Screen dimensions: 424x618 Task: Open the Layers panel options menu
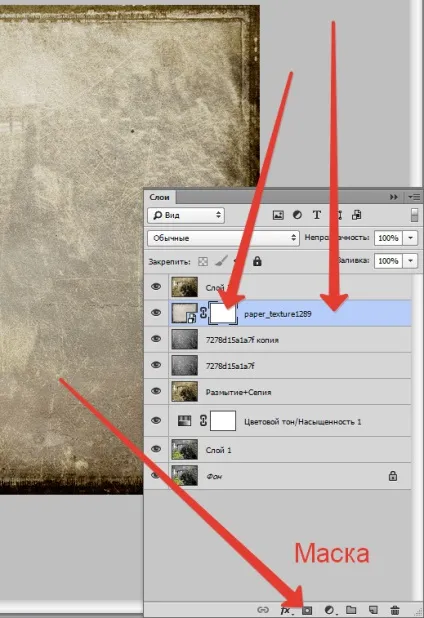coord(415,197)
